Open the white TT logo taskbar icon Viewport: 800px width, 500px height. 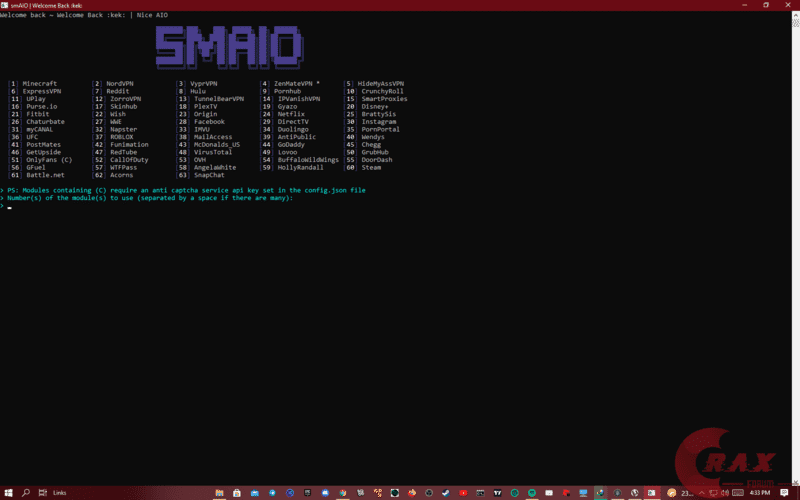click(x=497, y=493)
